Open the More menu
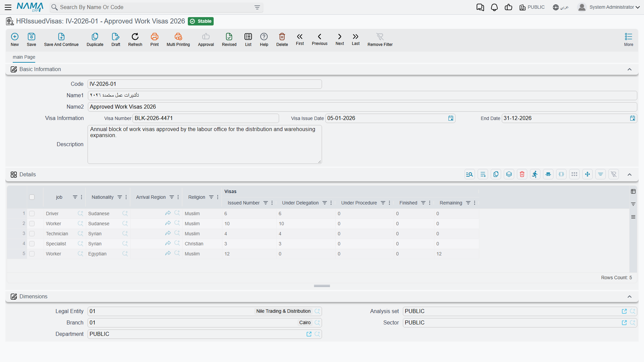Screen dimensions: 644x362 [x=629, y=40]
